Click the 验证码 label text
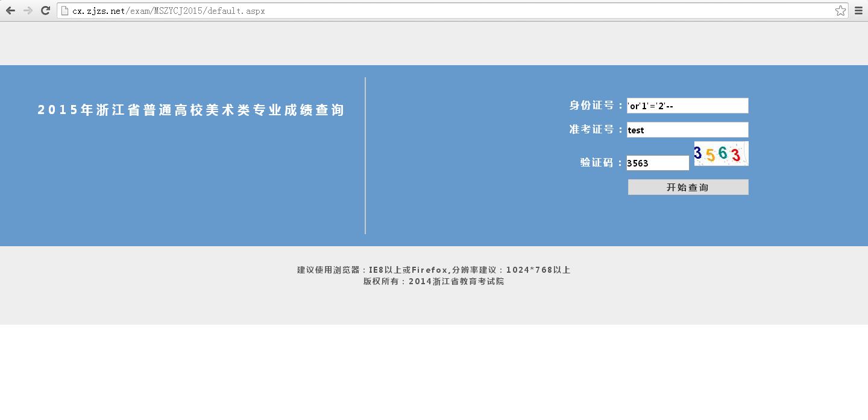This screenshot has width=868, height=420. (602, 162)
